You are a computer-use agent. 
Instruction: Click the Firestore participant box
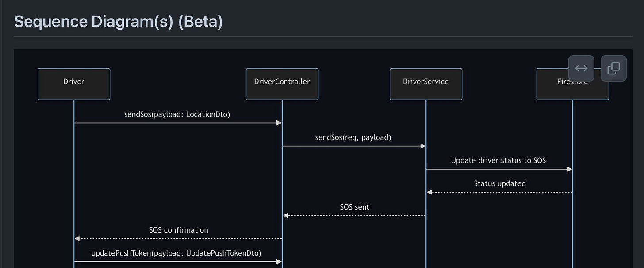coord(573,84)
